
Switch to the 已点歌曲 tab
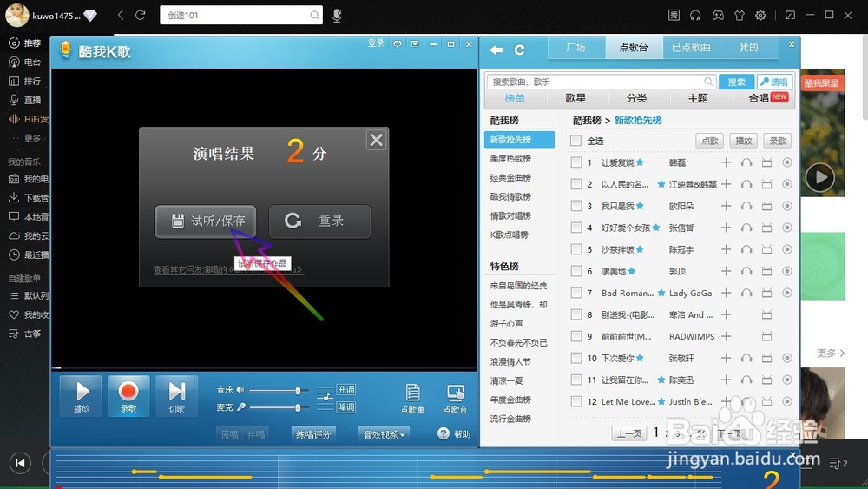click(x=691, y=48)
